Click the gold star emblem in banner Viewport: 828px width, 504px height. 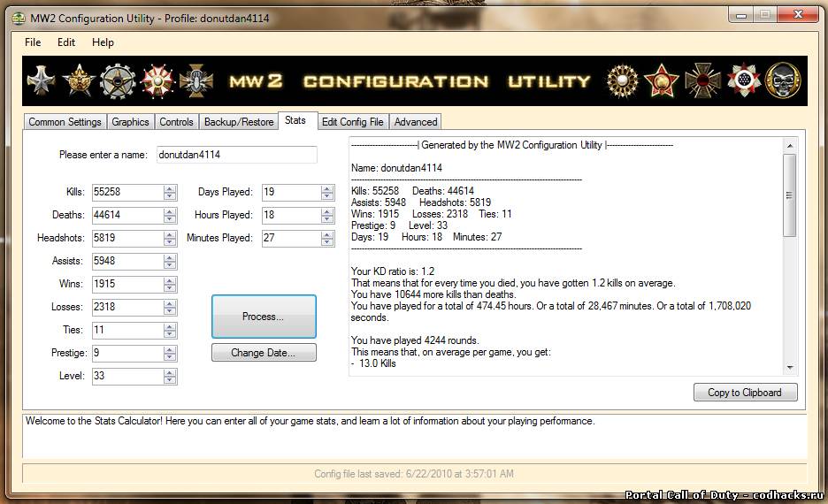pyautogui.click(x=79, y=80)
